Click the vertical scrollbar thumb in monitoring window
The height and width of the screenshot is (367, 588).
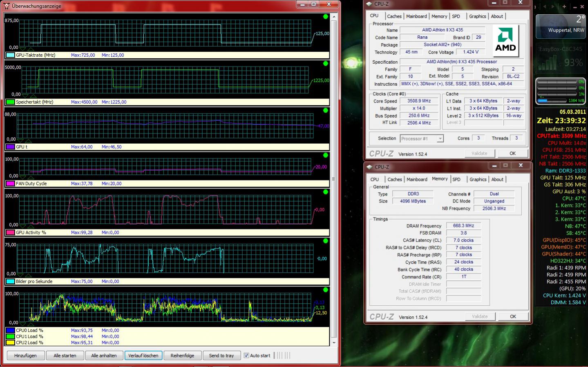tap(334, 179)
